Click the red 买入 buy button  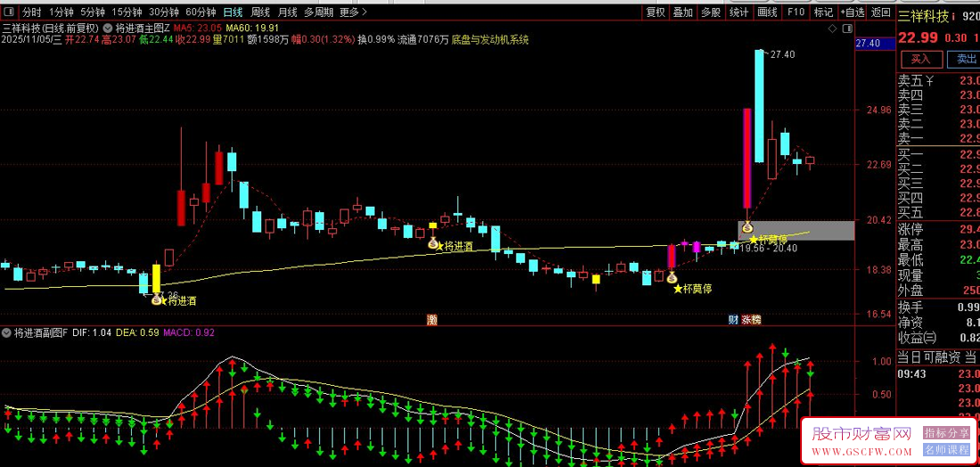point(920,59)
